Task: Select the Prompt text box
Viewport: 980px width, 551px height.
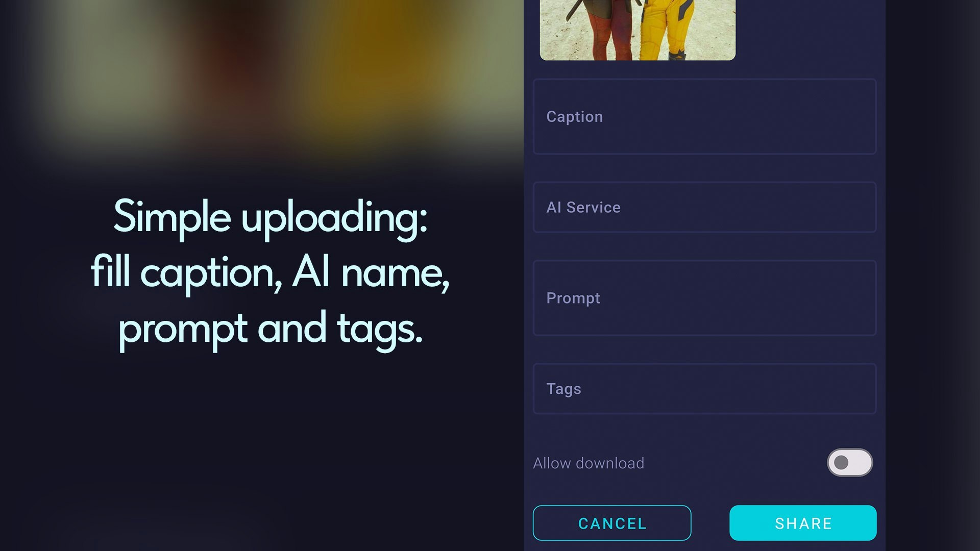Action: point(704,298)
